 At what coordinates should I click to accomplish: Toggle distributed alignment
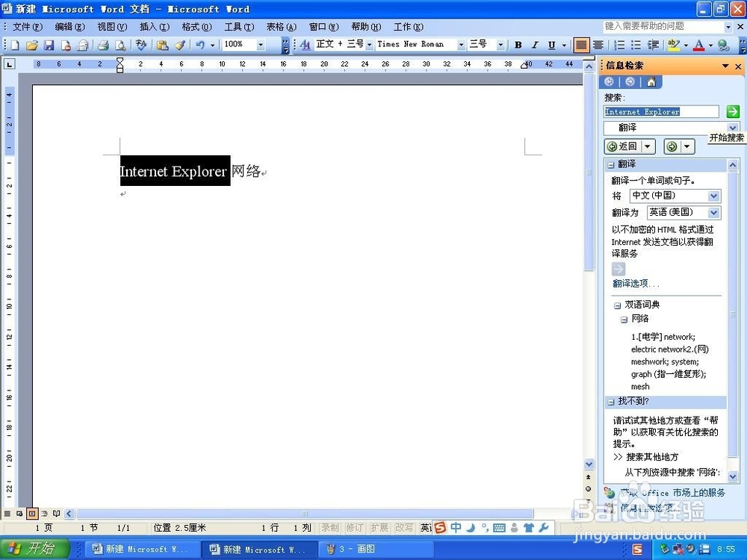click(598, 46)
